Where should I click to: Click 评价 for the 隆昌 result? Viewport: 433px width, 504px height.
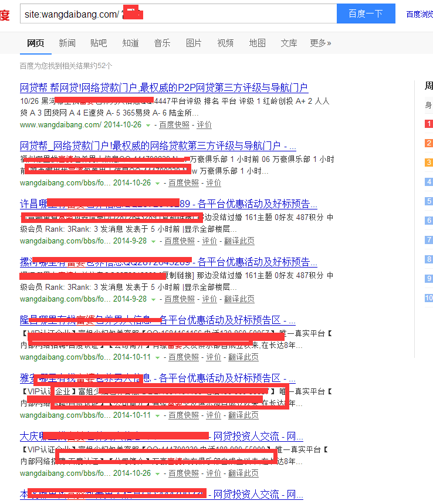pos(214,357)
